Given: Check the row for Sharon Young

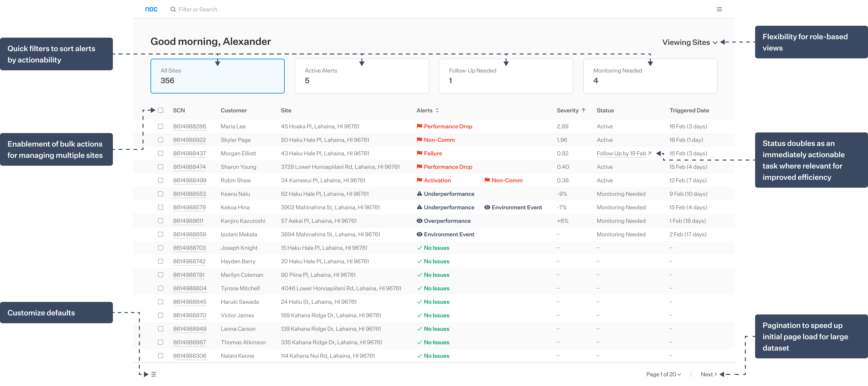Looking at the screenshot, I should coord(161,167).
